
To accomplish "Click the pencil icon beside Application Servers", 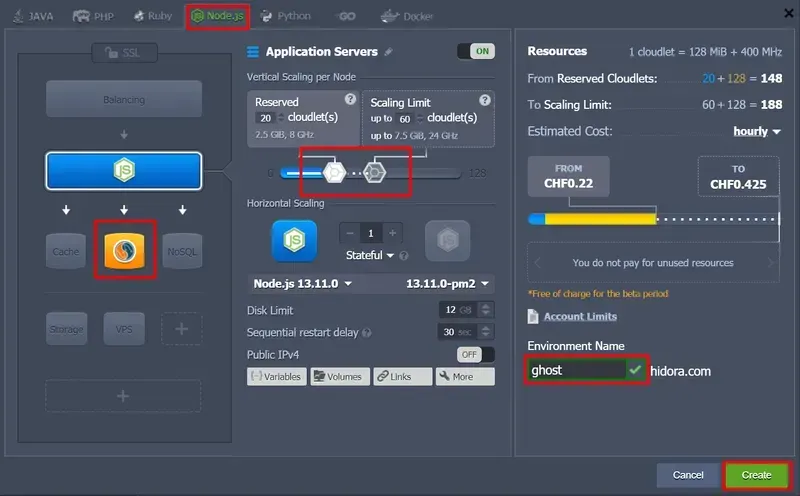I will click(x=389, y=52).
